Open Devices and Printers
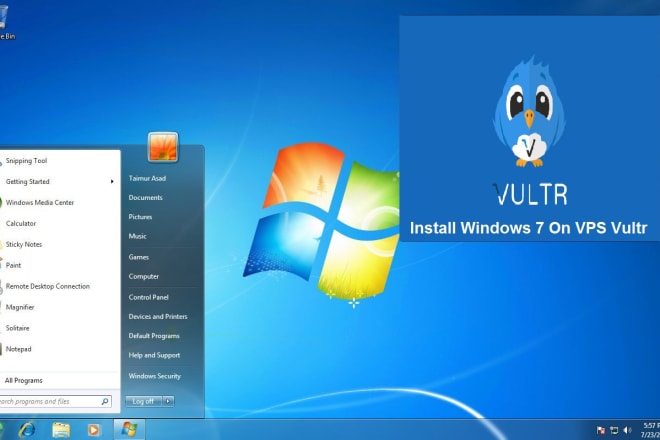 [158, 317]
